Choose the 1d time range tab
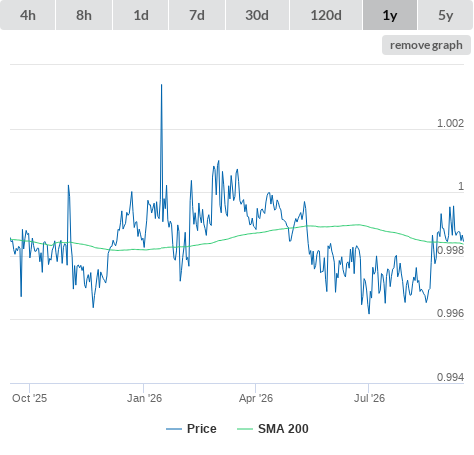 141,15
